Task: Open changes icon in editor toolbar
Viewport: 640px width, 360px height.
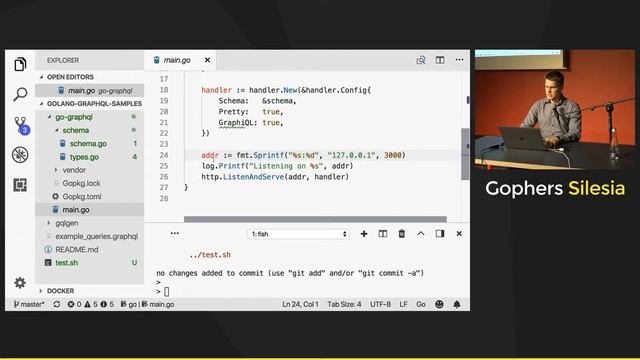Action: click(421, 60)
